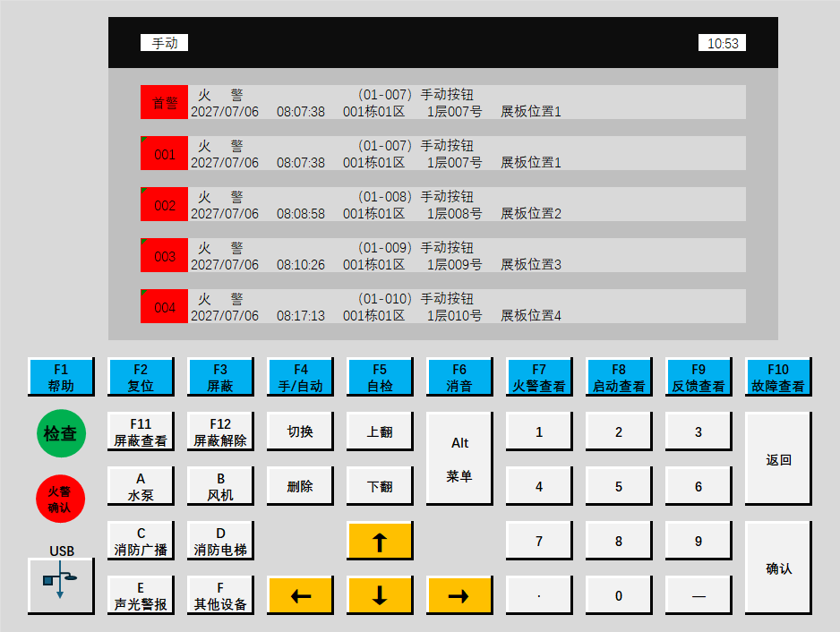Viewport: 840px width, 632px height.
Task: Click F12 屏蔽解除 key
Action: point(220,431)
